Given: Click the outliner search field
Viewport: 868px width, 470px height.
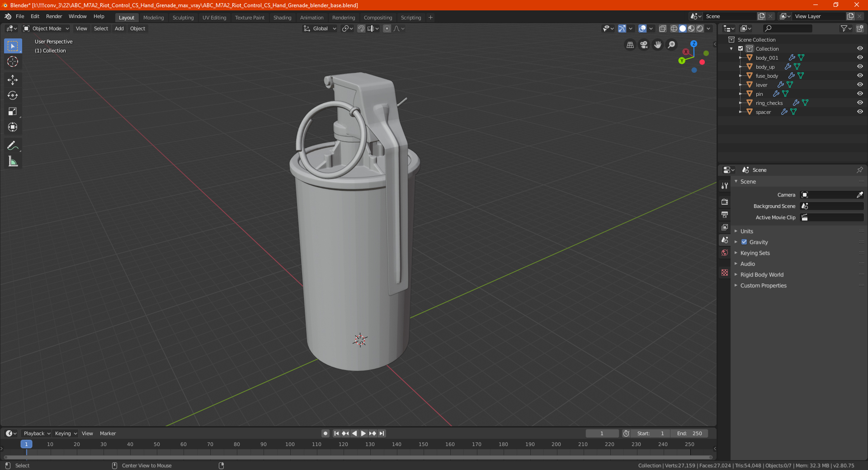Looking at the screenshot, I should coord(787,28).
